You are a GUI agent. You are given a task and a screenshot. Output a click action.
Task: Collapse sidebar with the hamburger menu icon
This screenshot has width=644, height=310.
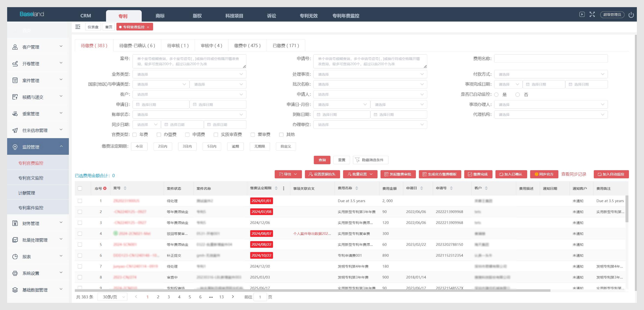pyautogui.click(x=78, y=27)
